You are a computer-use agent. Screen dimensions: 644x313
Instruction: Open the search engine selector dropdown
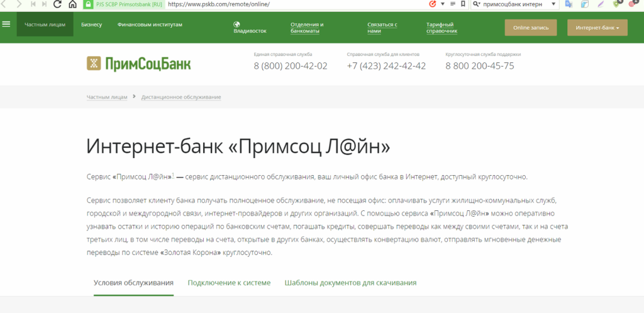pos(477,4)
